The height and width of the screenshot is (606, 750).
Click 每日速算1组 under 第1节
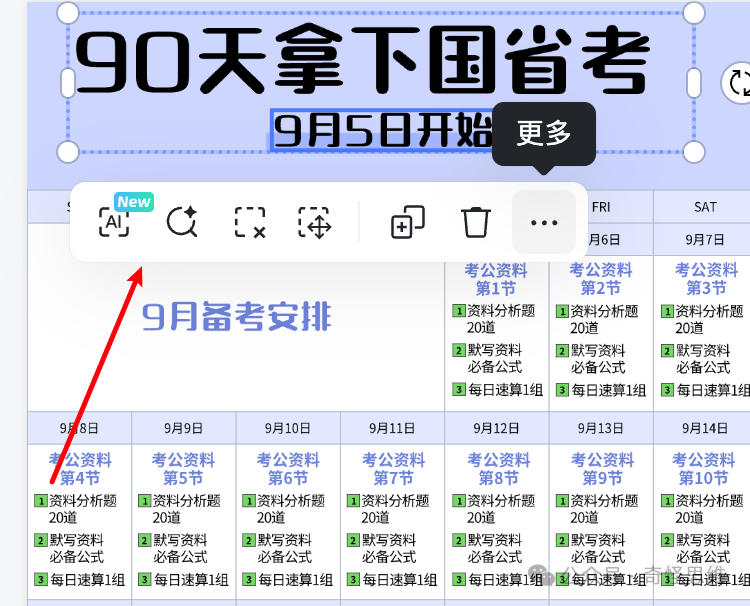click(505, 390)
